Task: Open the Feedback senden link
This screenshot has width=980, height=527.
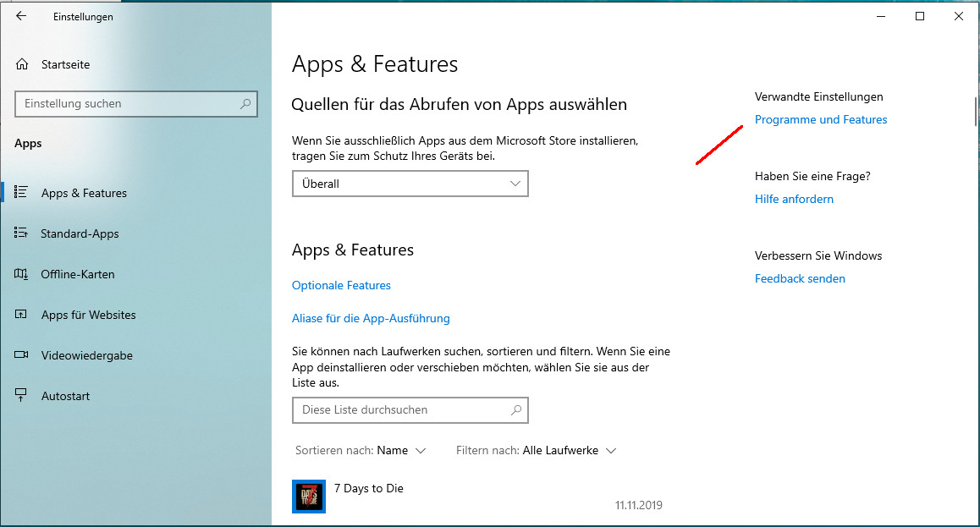Action: pos(800,279)
